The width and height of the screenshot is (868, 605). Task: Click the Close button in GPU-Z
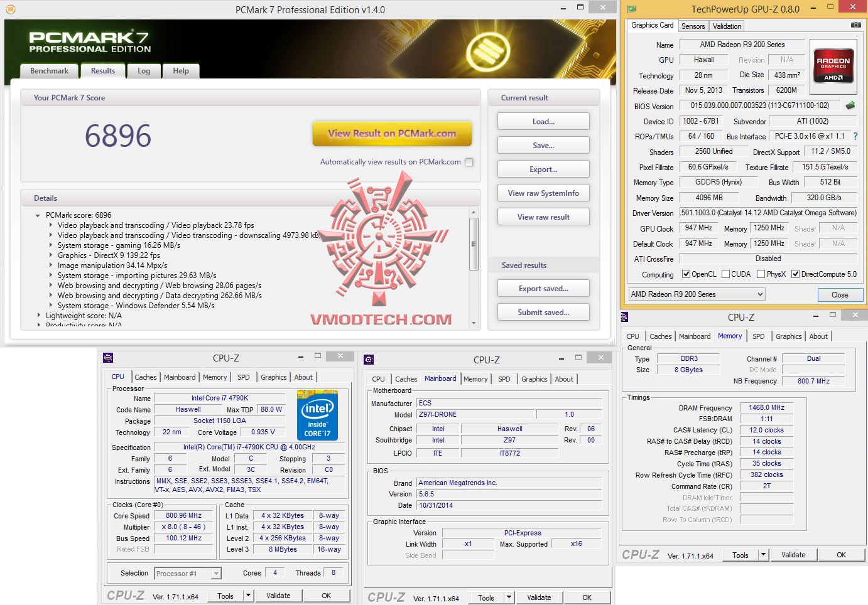[x=839, y=295]
